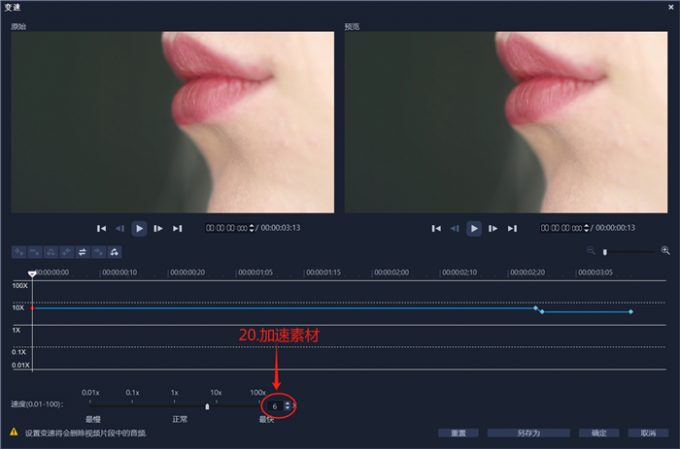The width and height of the screenshot is (680, 449).
Task: Click the 00:00:02:00 ruler label
Action: 391,272
